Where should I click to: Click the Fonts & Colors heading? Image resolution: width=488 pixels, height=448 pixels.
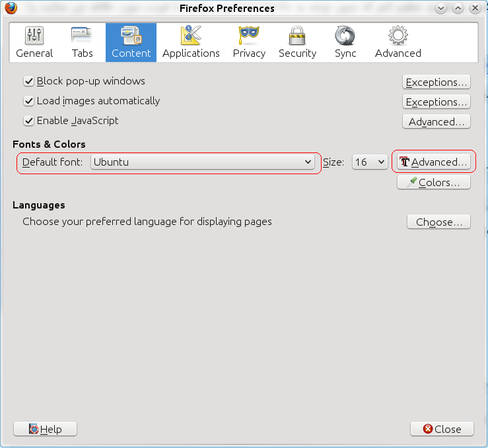tap(49, 144)
